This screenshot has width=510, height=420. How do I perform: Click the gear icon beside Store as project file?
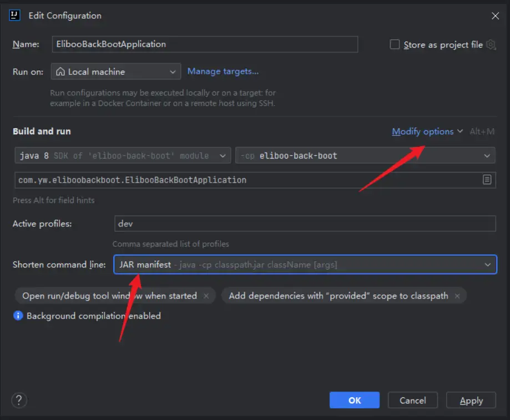[491, 44]
